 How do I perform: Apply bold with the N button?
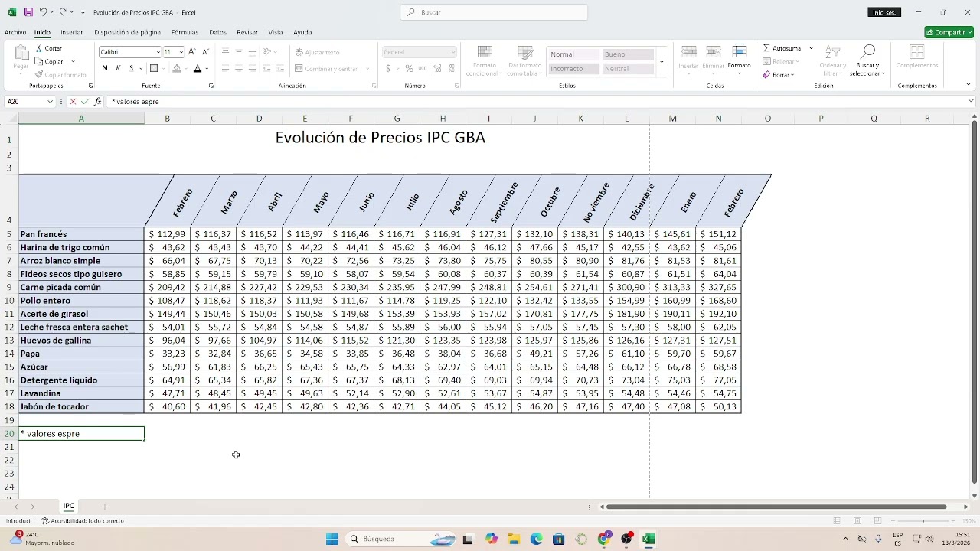click(105, 69)
